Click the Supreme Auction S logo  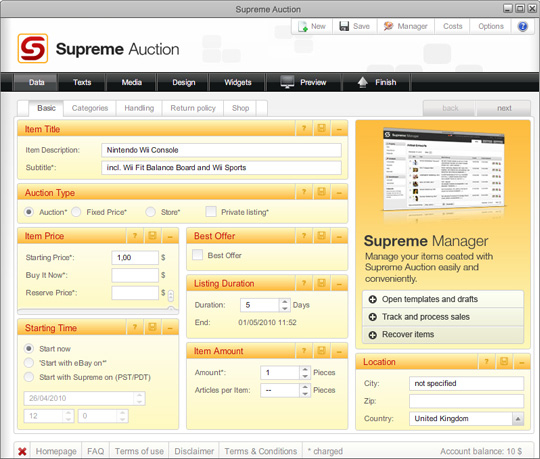(x=33, y=49)
